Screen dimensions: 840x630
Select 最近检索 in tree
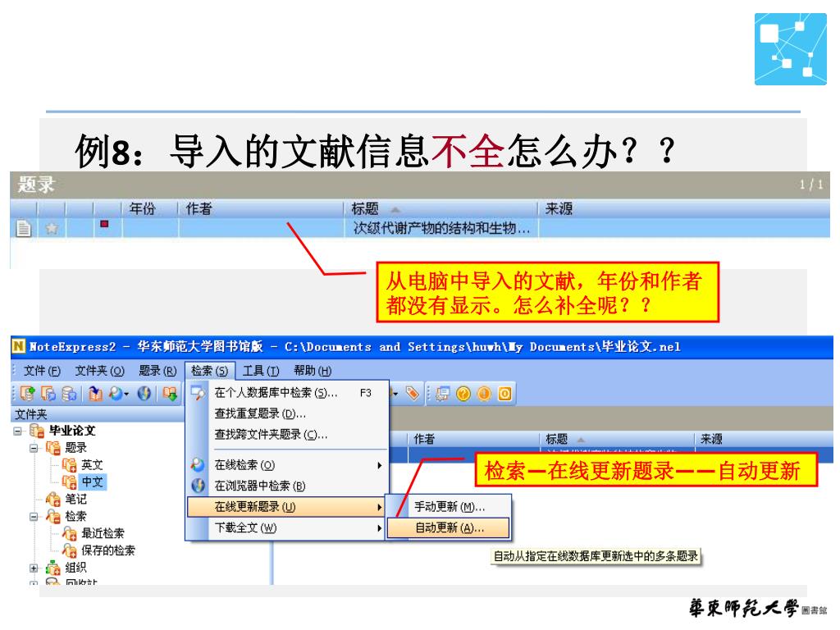pos(103,533)
